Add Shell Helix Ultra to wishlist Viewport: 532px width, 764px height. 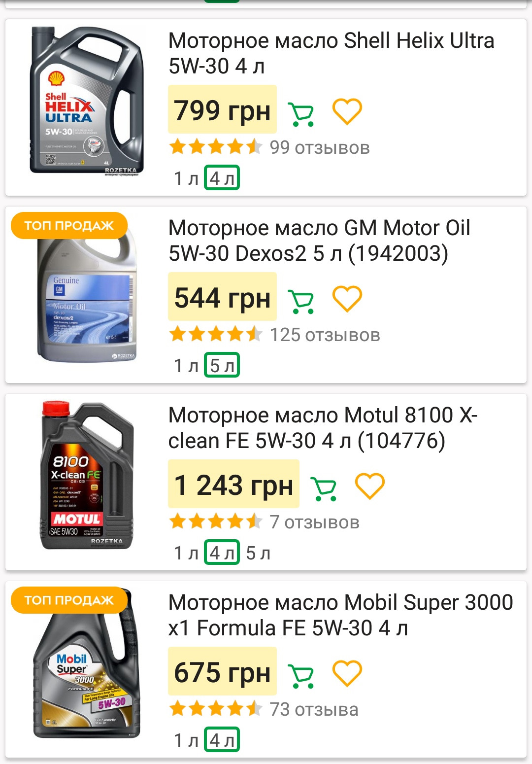[x=347, y=111]
